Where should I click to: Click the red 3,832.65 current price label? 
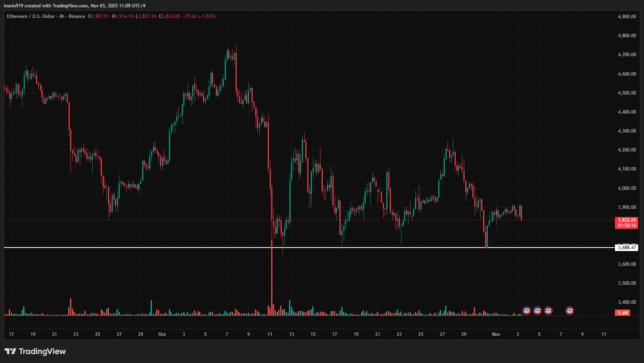click(626, 220)
